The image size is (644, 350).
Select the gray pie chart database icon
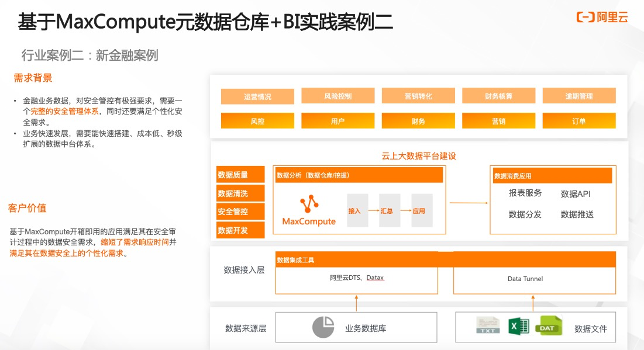323,327
